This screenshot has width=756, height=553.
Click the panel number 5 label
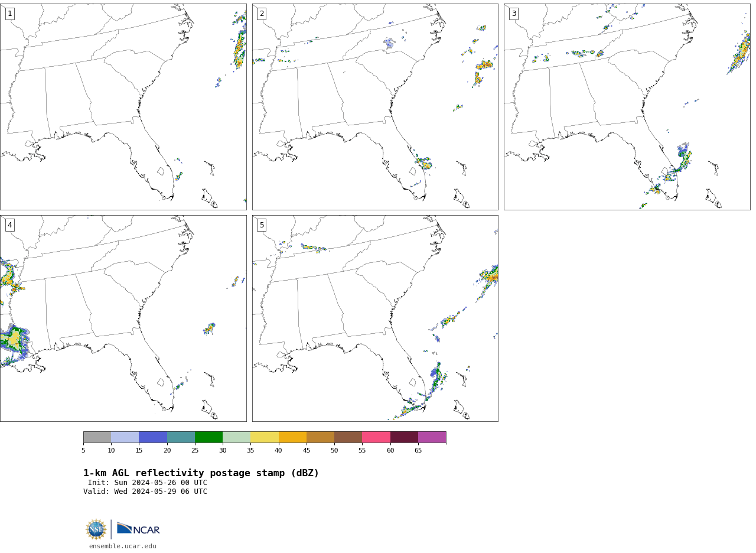[x=262, y=225]
